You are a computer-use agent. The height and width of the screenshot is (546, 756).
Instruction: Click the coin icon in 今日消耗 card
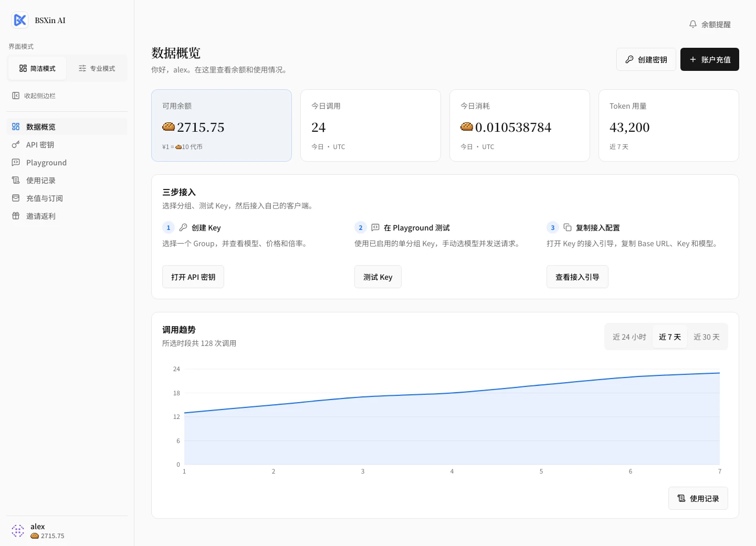tap(467, 127)
